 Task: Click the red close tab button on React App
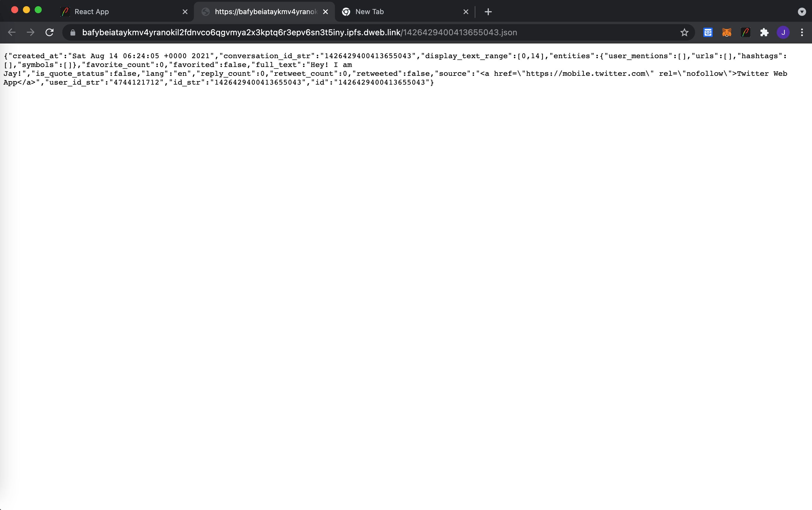click(x=184, y=12)
